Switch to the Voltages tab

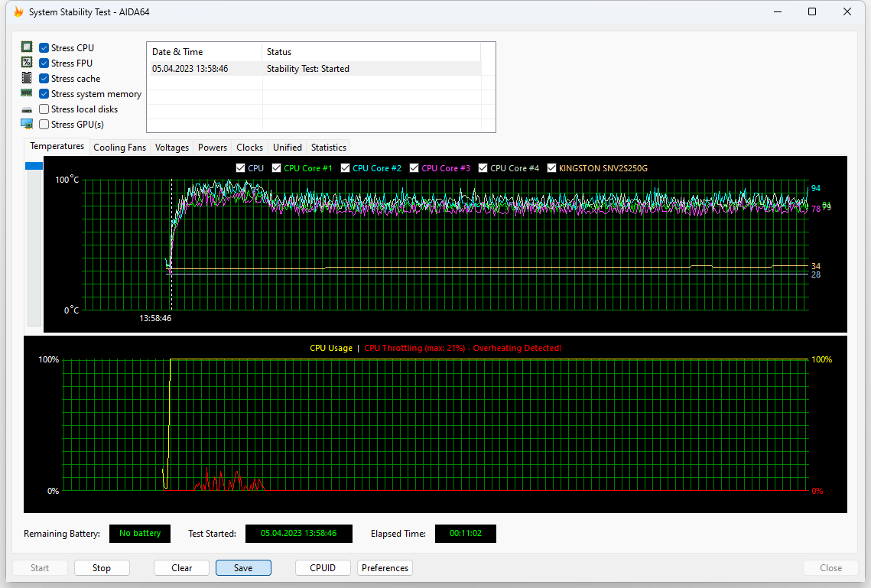pyautogui.click(x=171, y=147)
